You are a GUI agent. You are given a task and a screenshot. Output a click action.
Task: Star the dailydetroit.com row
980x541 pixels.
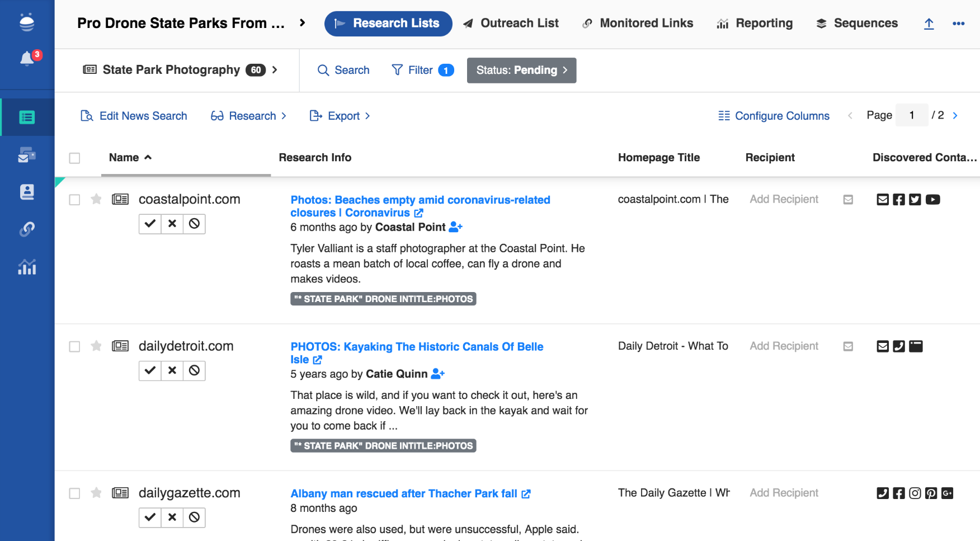coord(96,346)
